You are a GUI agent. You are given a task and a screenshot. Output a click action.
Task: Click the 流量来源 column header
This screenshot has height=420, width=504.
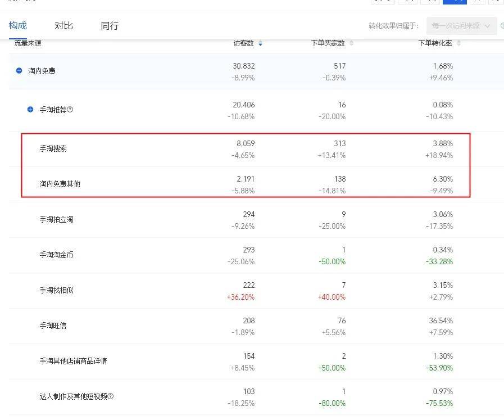(28, 43)
